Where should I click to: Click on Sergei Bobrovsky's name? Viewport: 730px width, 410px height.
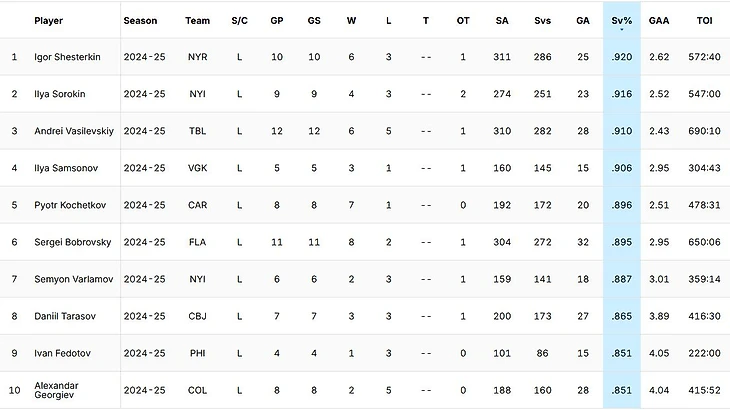[73, 242]
